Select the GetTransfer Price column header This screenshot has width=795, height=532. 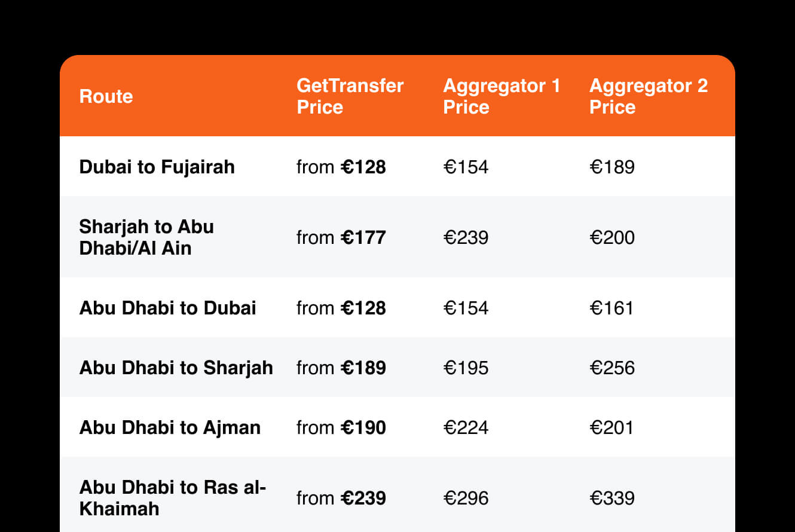pos(350,96)
